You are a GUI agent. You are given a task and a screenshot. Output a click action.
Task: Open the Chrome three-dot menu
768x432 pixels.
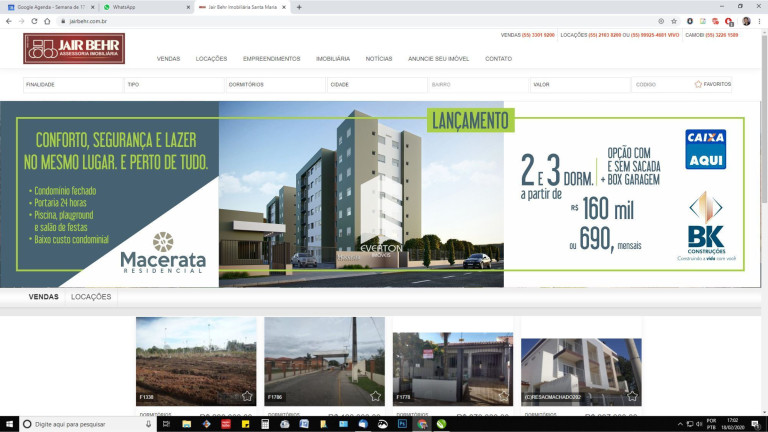[759, 21]
